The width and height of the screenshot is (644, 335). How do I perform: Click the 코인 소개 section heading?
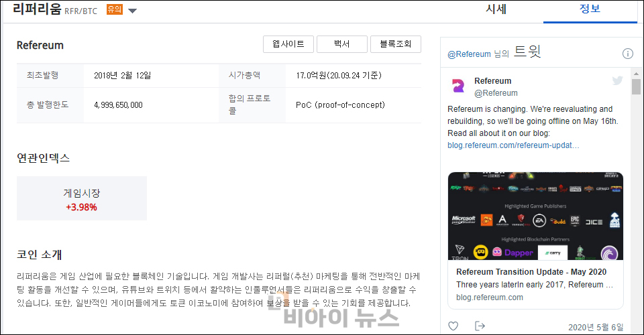pyautogui.click(x=39, y=255)
